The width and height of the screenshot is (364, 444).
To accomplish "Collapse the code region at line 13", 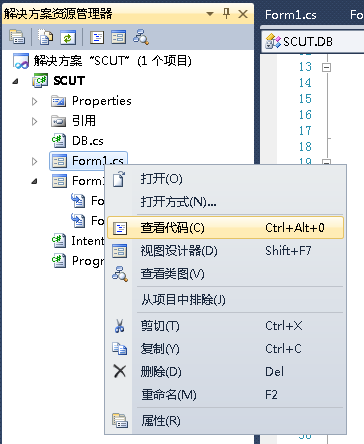I will (326, 68).
